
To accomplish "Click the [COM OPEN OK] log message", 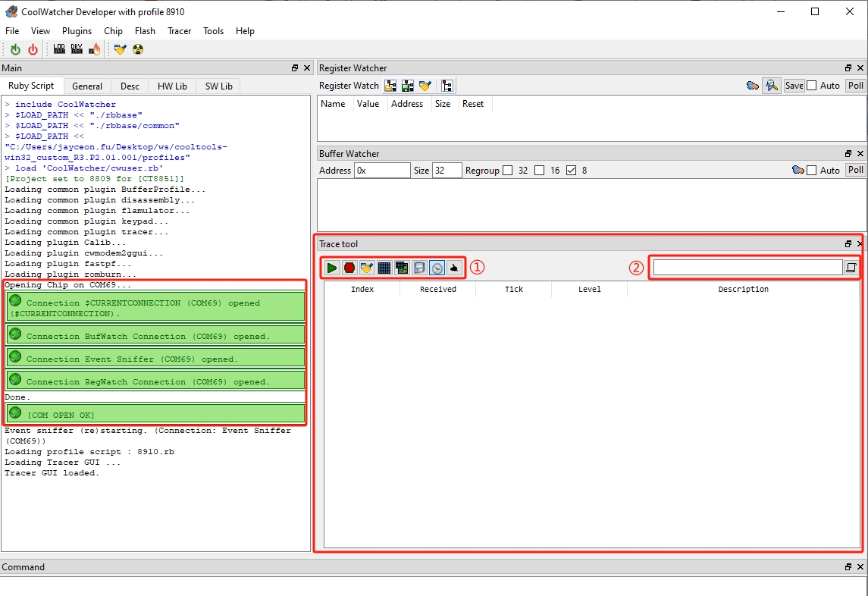I will point(155,414).
